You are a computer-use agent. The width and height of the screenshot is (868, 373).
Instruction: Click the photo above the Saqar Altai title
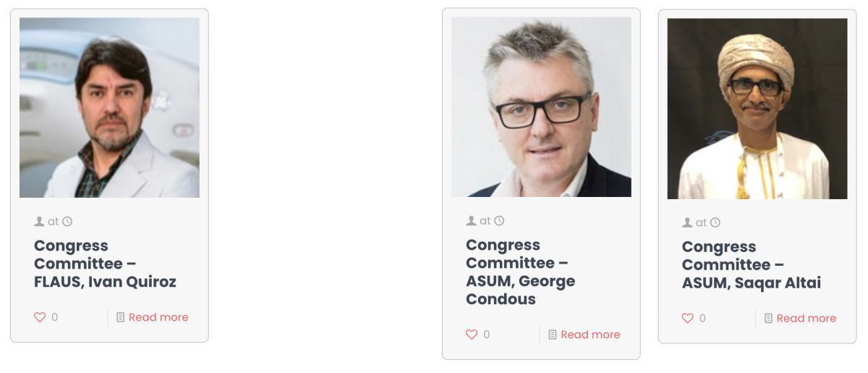[x=757, y=109]
